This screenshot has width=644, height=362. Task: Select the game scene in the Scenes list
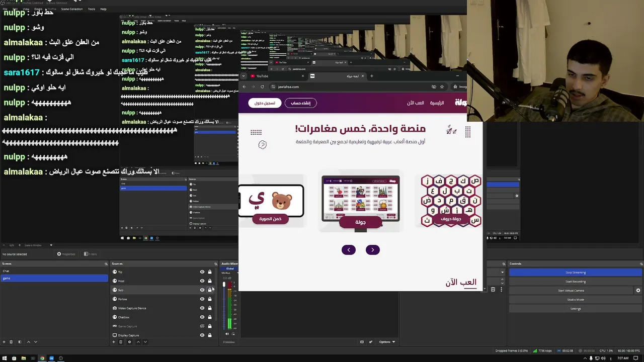(x=54, y=278)
